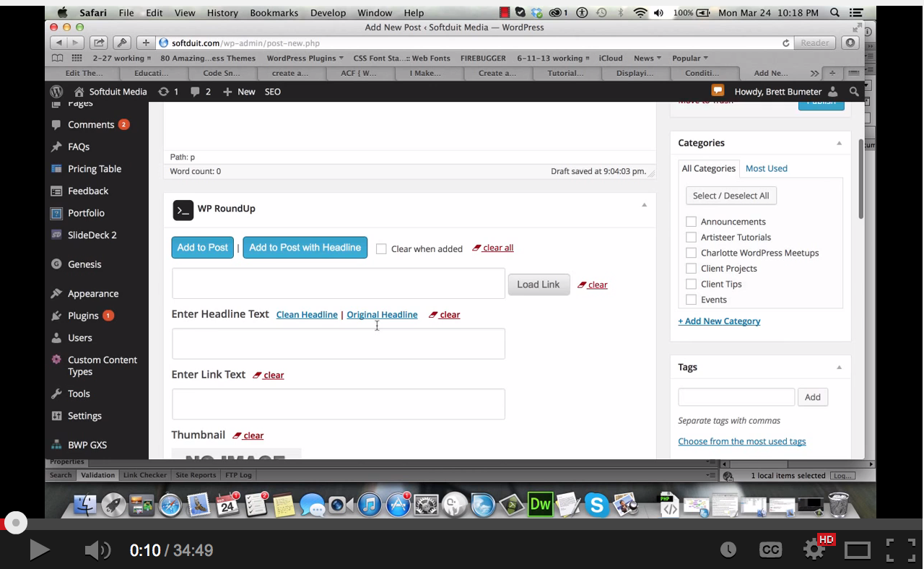This screenshot has height=569, width=924.
Task: Open Skype from the Dock
Action: 596,505
